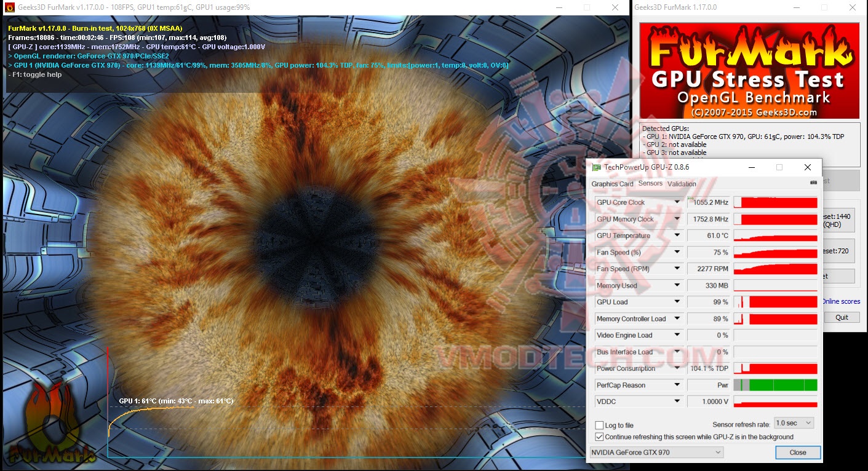Open the Bus Interface Load sensor dropdown
This screenshot has height=471, width=868.
[x=677, y=352]
